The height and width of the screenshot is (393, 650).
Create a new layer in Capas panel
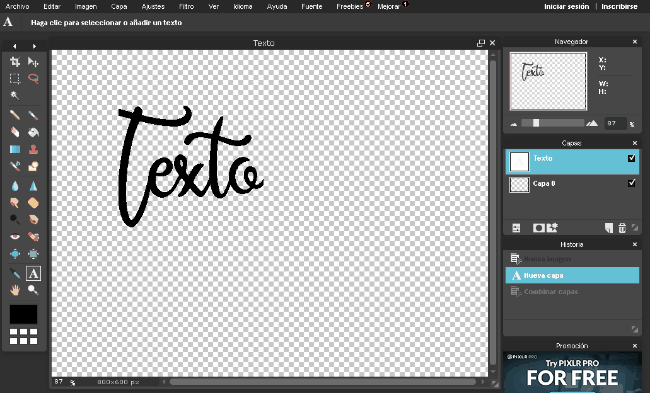(x=609, y=228)
